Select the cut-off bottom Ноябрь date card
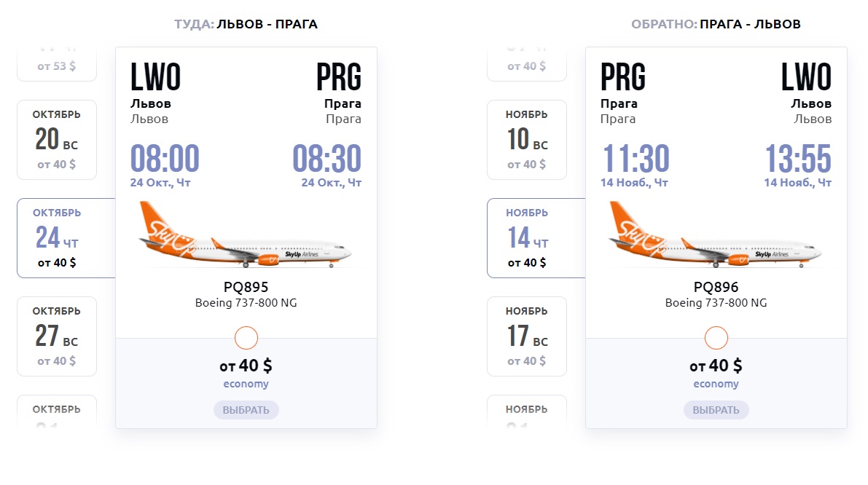This screenshot has height=485, width=868. pos(526,411)
